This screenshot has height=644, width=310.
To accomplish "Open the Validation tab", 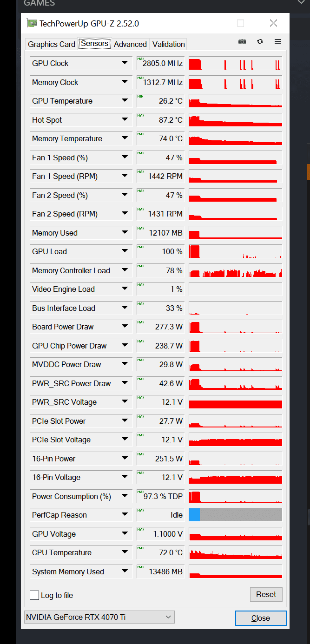I will click(169, 44).
